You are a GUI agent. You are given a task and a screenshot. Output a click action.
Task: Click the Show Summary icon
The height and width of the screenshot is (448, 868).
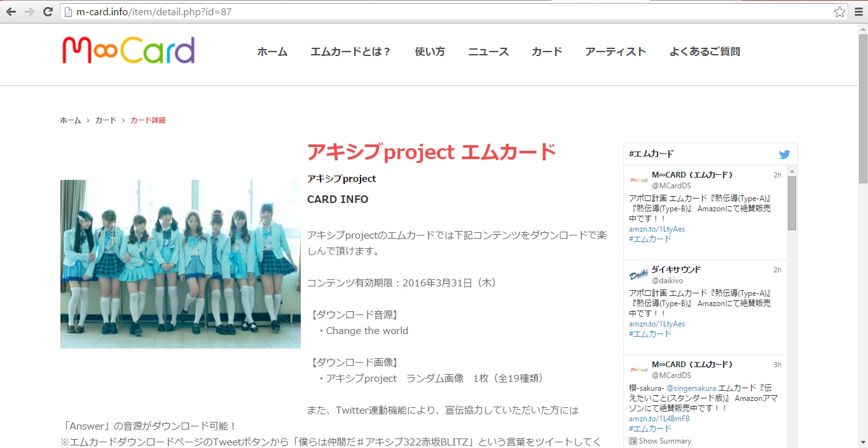(633, 441)
